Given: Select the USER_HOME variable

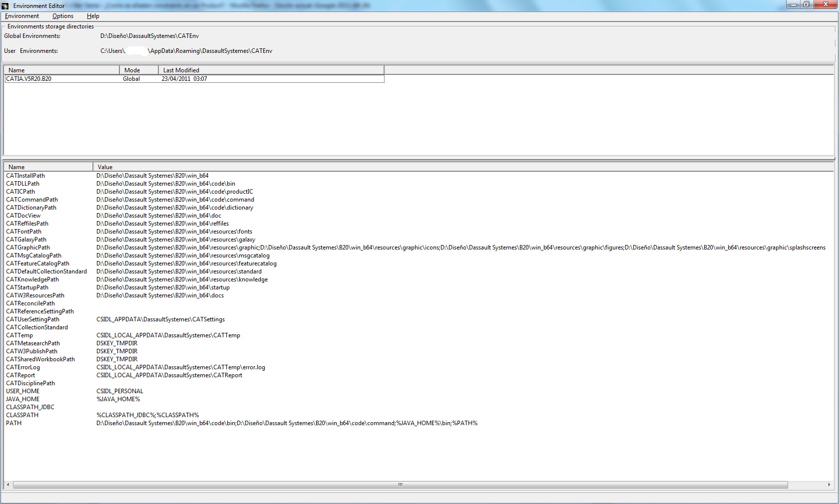Looking at the screenshot, I should 22,391.
